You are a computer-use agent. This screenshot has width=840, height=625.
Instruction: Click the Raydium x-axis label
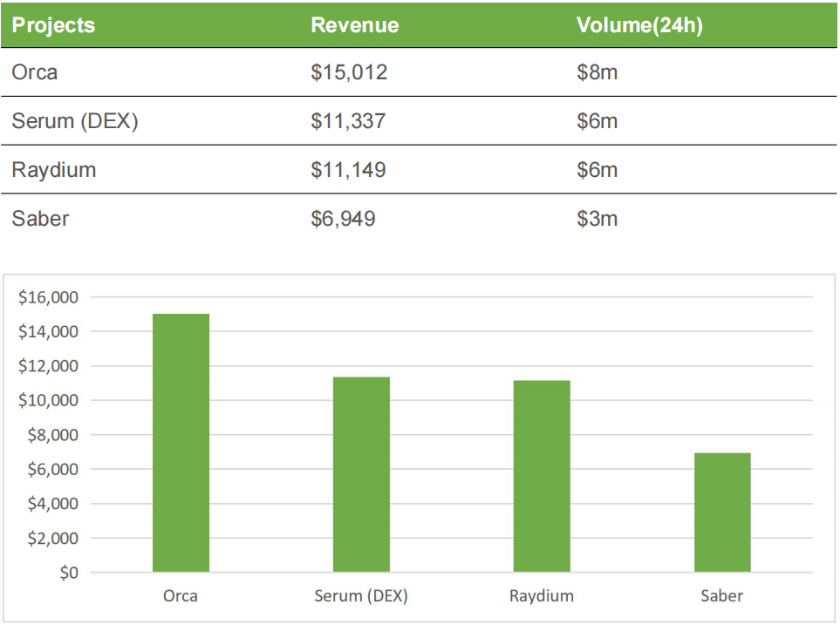(542, 596)
